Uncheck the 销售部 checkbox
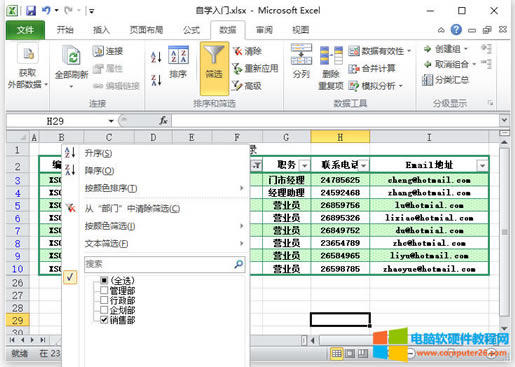The height and width of the screenshot is (367, 515). click(104, 320)
